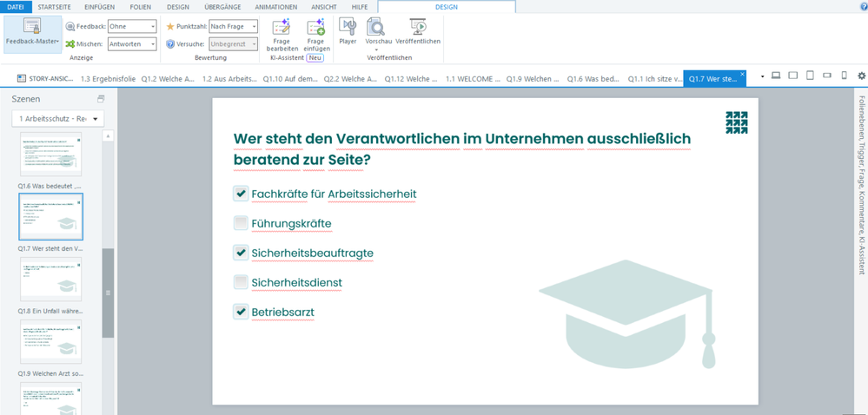
Task: Open the preview settings gear
Action: point(861,76)
